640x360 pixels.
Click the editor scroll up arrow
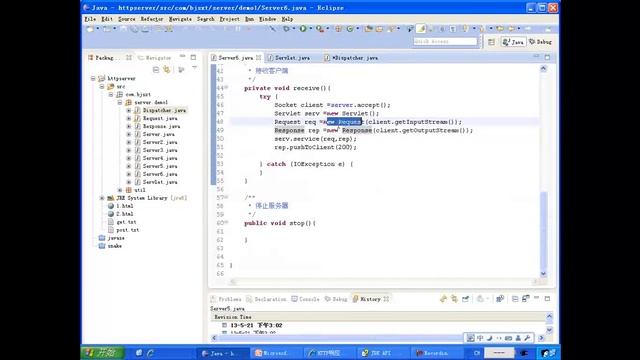[543, 69]
